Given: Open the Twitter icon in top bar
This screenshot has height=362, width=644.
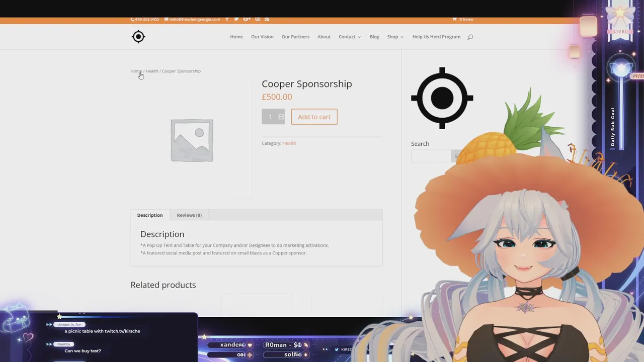Looking at the screenshot, I should tap(236, 19).
